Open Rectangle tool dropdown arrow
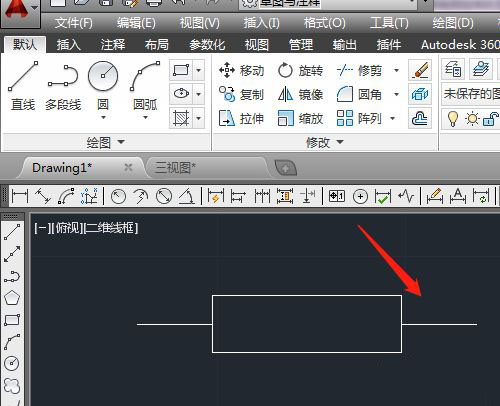This screenshot has width=500, height=406. point(198,70)
